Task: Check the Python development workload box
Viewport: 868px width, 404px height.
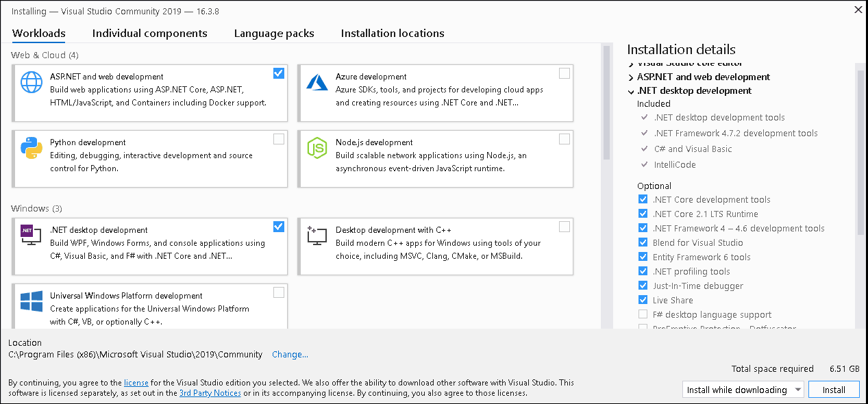Action: (x=278, y=139)
